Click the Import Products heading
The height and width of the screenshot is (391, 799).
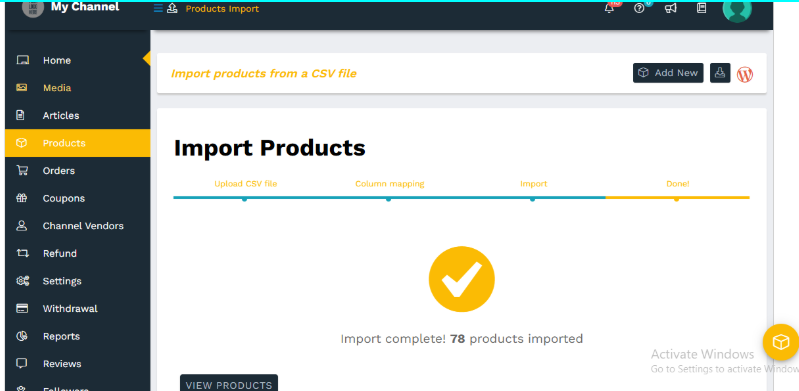click(270, 148)
